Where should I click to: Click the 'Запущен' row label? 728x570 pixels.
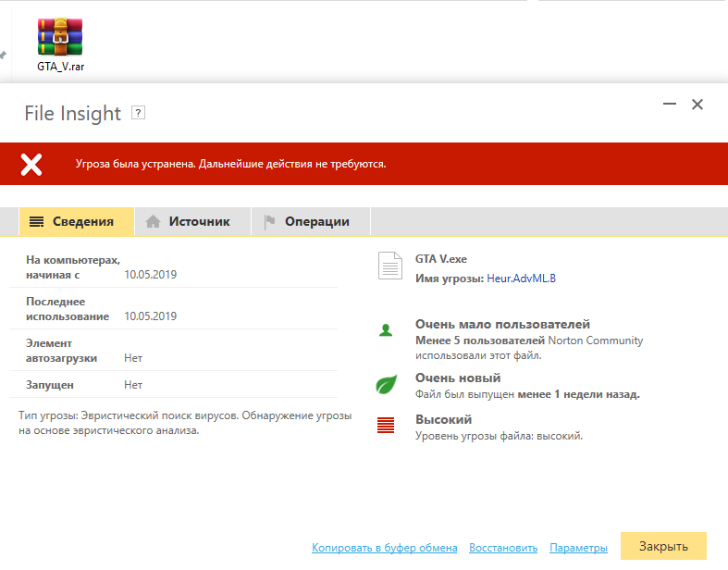point(50,385)
